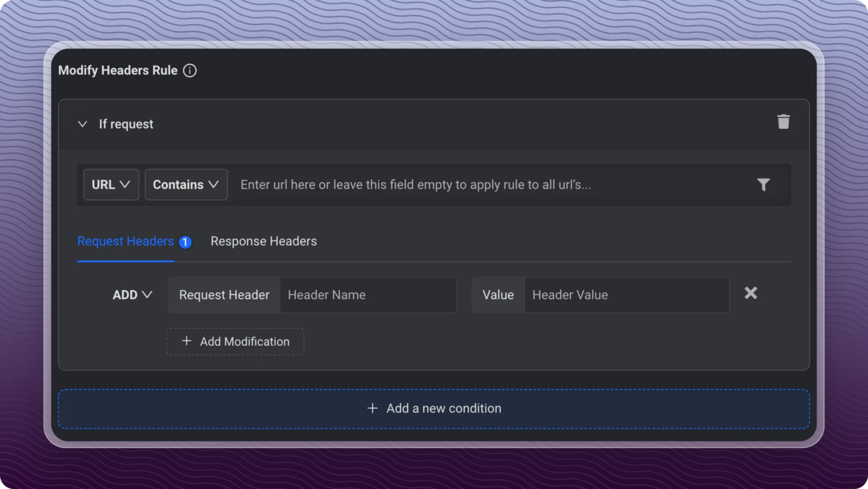This screenshot has width=868, height=489.
Task: Switch to the Response Headers tab
Action: point(263,241)
